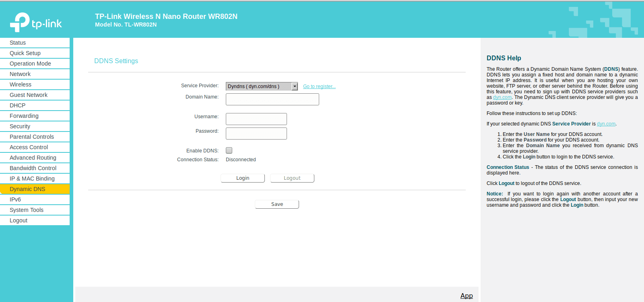The width and height of the screenshot is (644, 302).
Task: Go to the Wireless menu section
Action: (35, 84)
